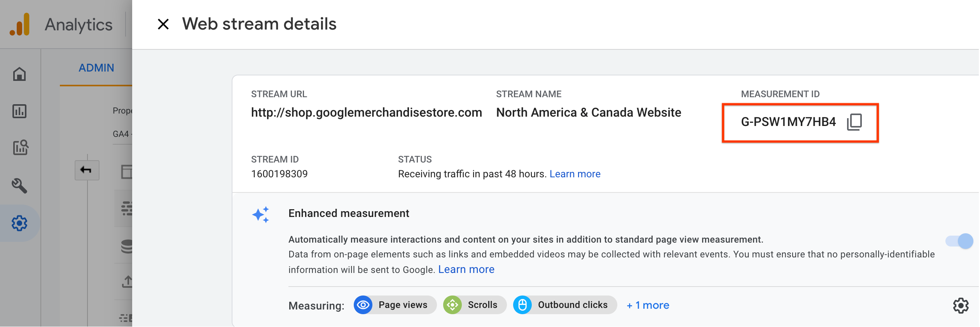
Task: Close the Web stream details panel
Action: point(163,24)
